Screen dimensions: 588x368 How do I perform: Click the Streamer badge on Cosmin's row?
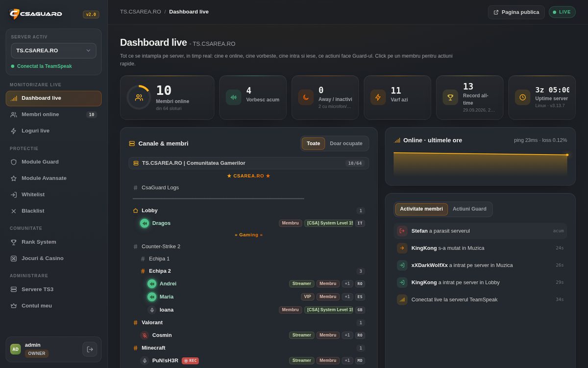click(x=301, y=336)
